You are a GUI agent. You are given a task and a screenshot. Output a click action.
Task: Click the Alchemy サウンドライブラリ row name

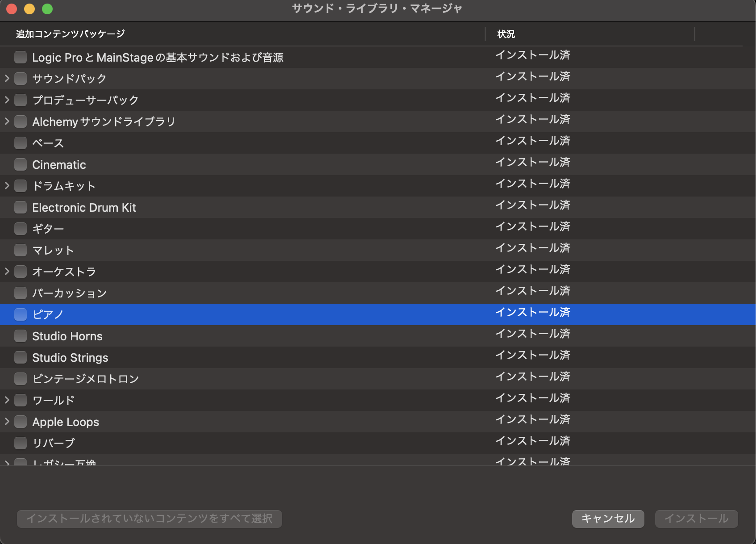pyautogui.click(x=104, y=122)
